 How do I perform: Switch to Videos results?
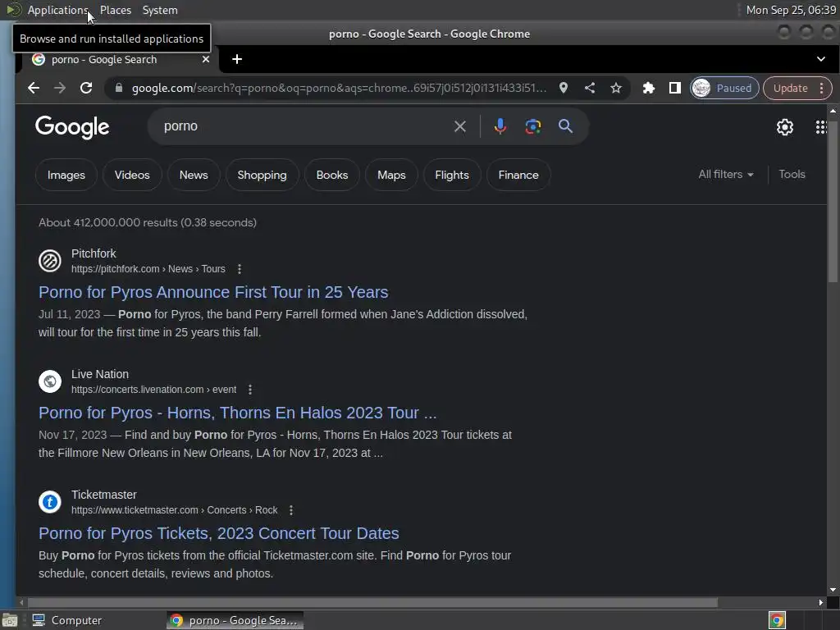pos(132,175)
